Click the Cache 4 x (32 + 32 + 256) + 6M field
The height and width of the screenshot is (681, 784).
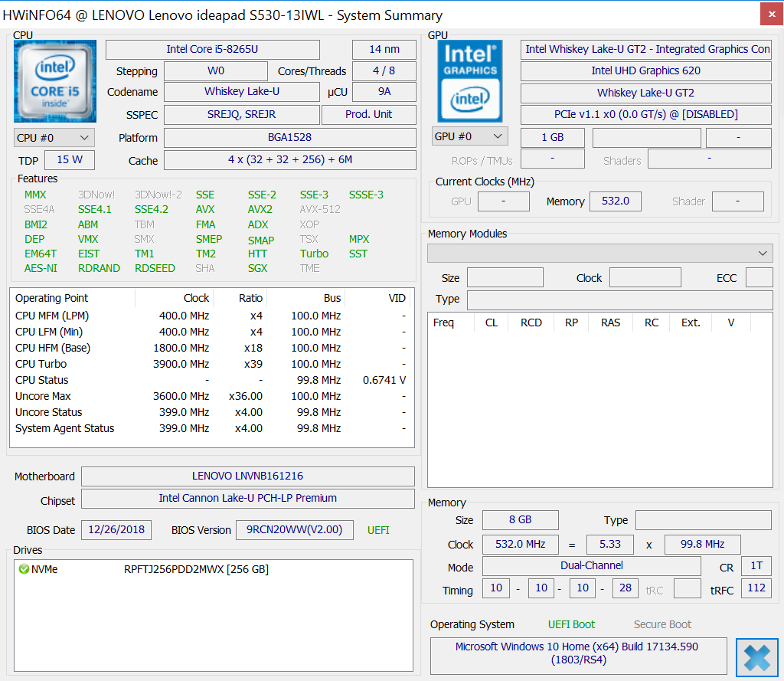click(290, 160)
